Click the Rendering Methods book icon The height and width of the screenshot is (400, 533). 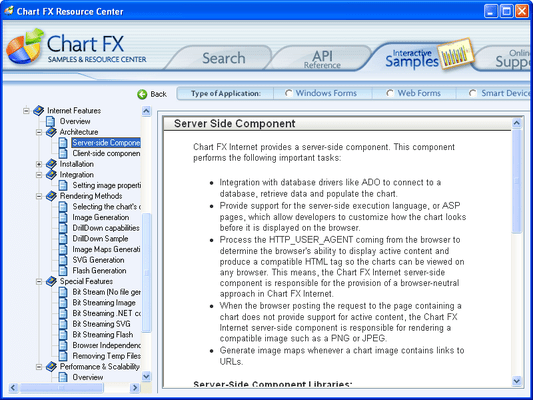pos(51,196)
